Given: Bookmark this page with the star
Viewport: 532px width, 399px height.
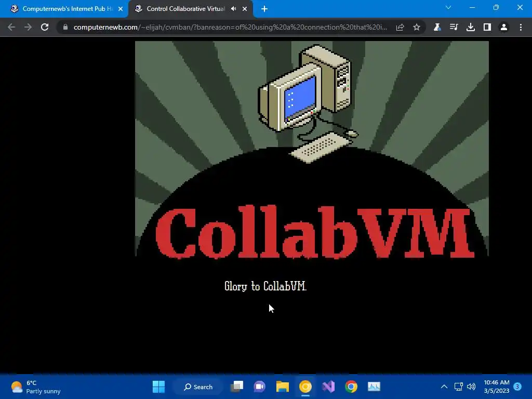Looking at the screenshot, I should click(x=417, y=27).
